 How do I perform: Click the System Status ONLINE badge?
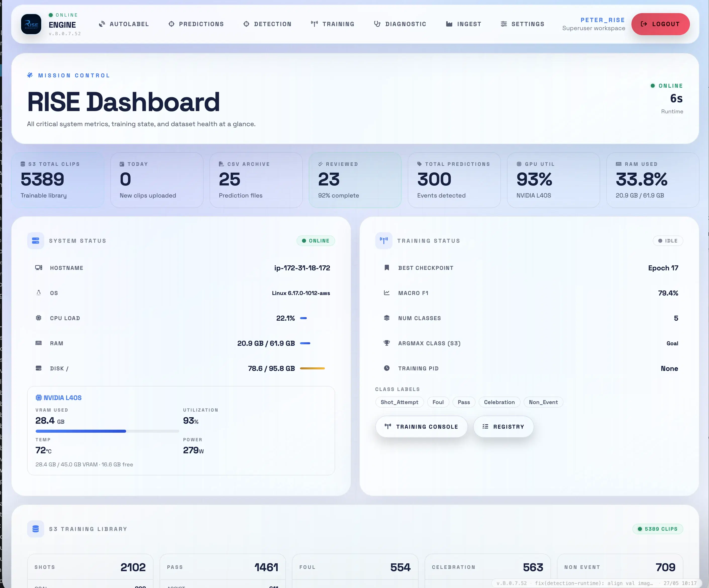click(x=316, y=240)
